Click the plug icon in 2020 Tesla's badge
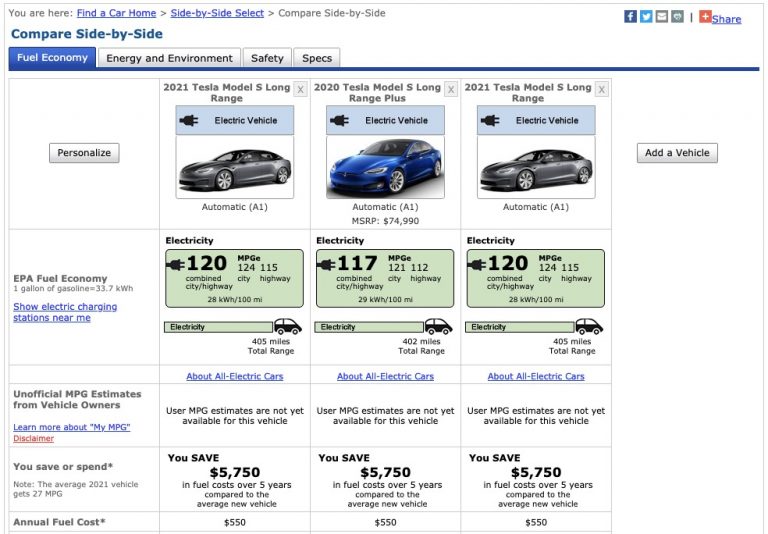The height and width of the screenshot is (534, 768). [x=340, y=121]
